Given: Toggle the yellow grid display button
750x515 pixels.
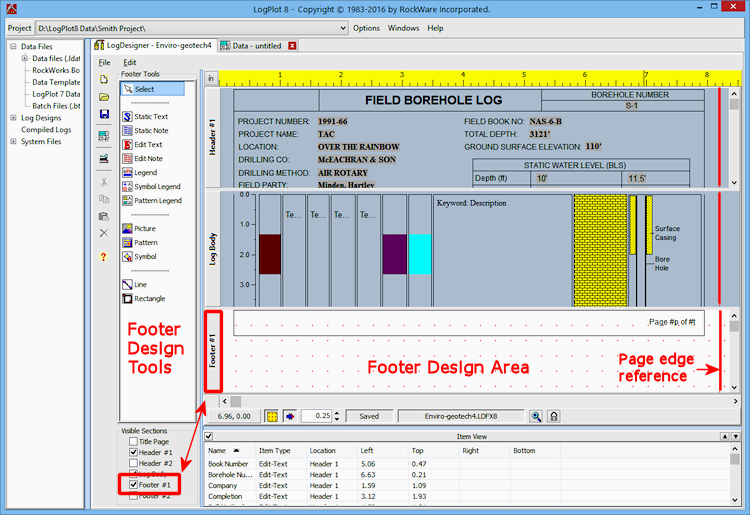Looking at the screenshot, I should [x=272, y=415].
